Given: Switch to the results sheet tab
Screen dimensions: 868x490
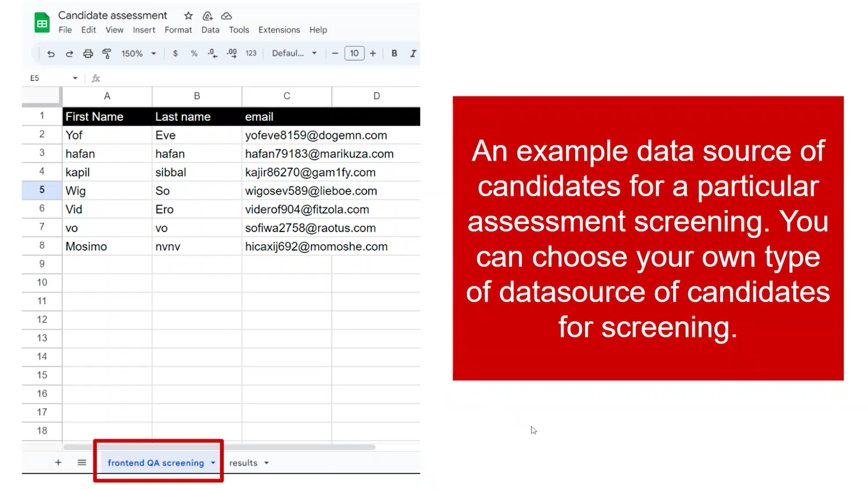Looking at the screenshot, I should coord(243,463).
